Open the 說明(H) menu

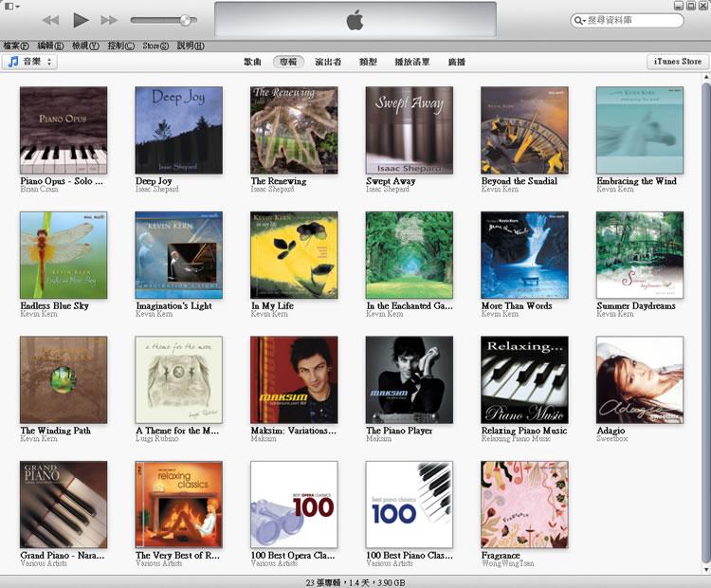point(191,46)
